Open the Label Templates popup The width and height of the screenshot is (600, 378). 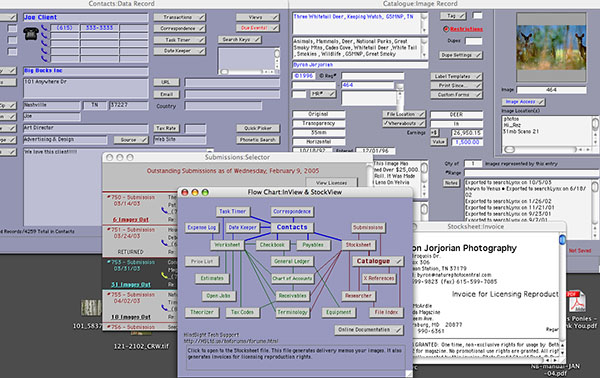tap(456, 76)
